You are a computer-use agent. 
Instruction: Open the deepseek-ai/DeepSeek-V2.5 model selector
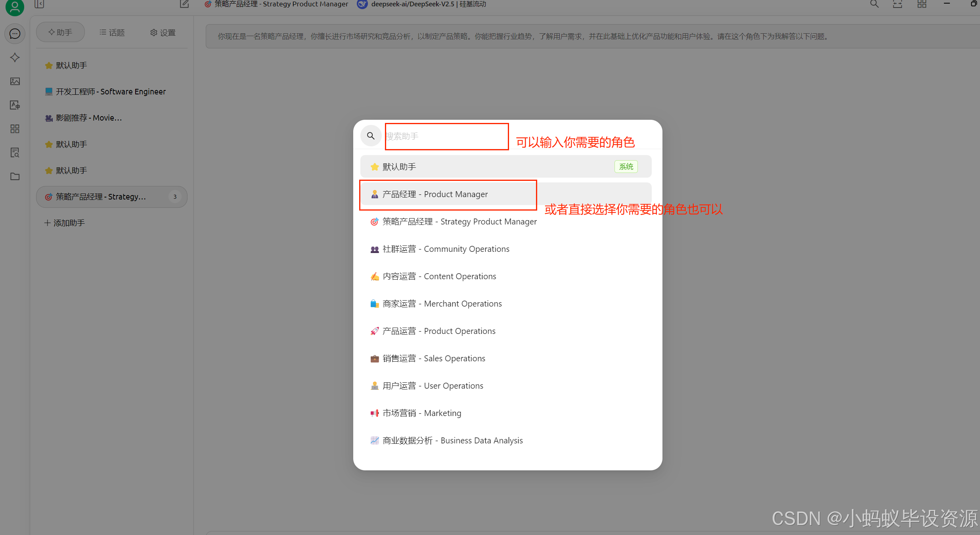coord(421,4)
